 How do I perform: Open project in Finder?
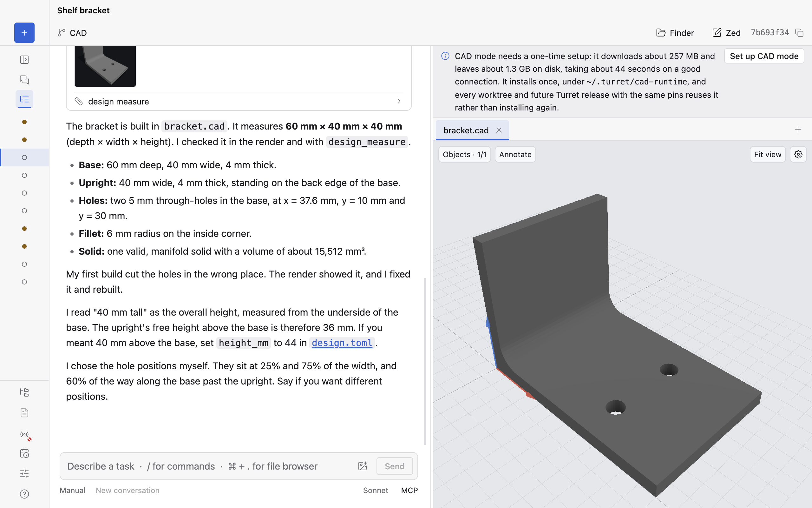675,33
